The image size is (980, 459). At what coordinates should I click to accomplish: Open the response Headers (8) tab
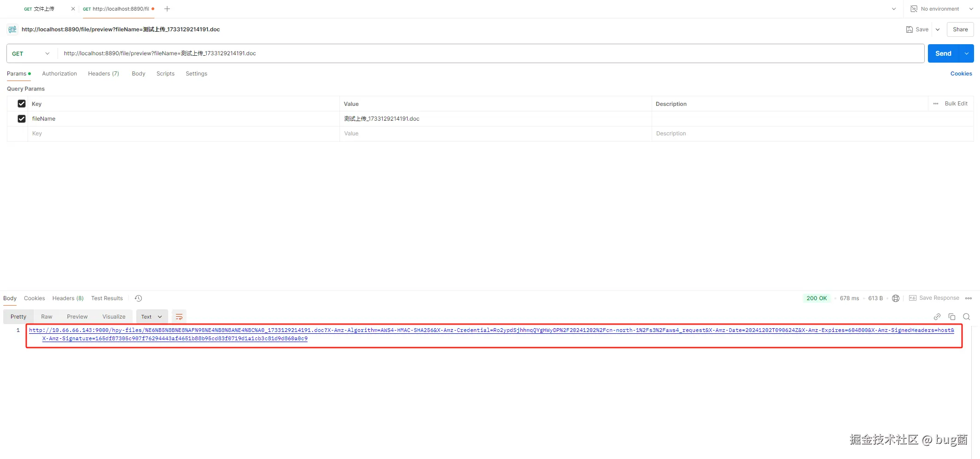(x=68, y=298)
